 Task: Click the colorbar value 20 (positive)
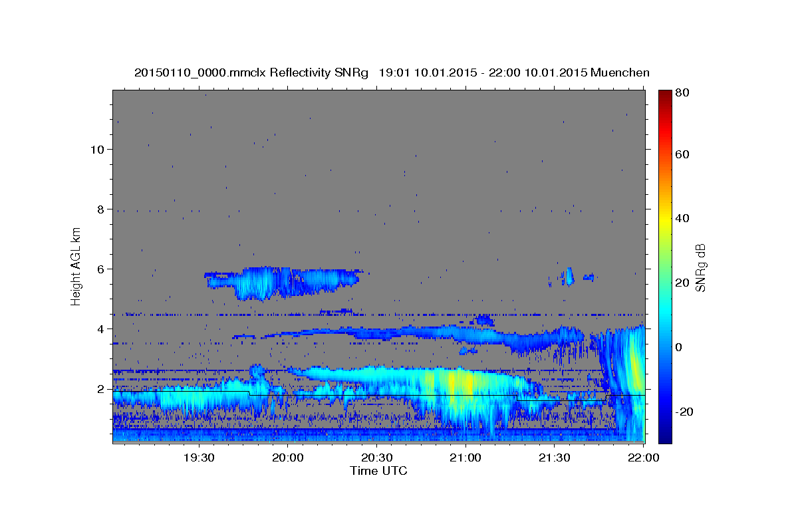point(682,283)
